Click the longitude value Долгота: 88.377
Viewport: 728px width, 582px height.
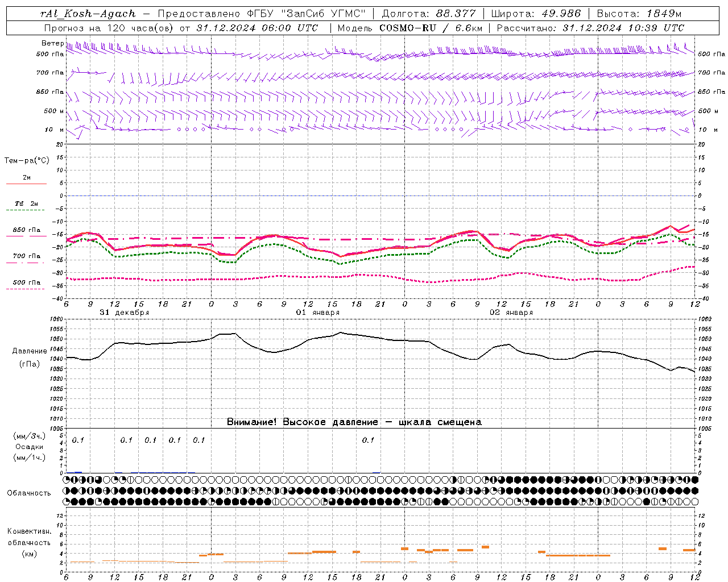pos(429,14)
